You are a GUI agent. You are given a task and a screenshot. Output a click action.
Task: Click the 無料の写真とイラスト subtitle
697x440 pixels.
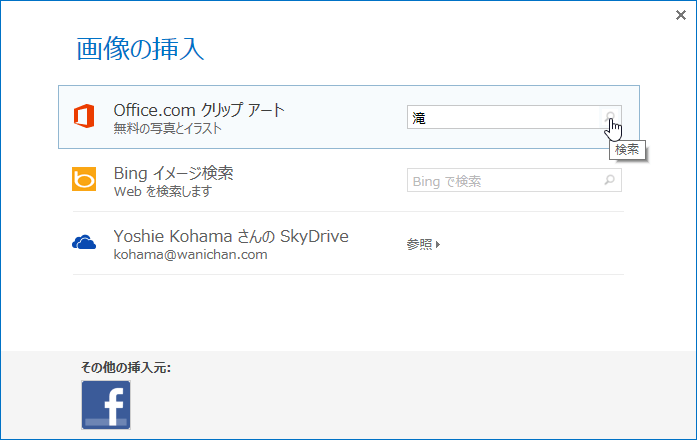[168, 128]
